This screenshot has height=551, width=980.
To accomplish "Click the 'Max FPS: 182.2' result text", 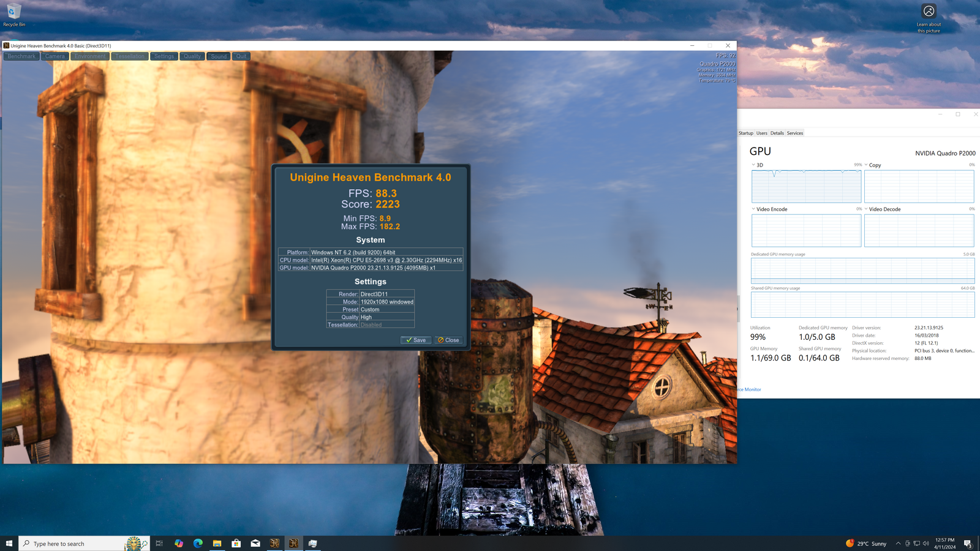I will coord(370,227).
